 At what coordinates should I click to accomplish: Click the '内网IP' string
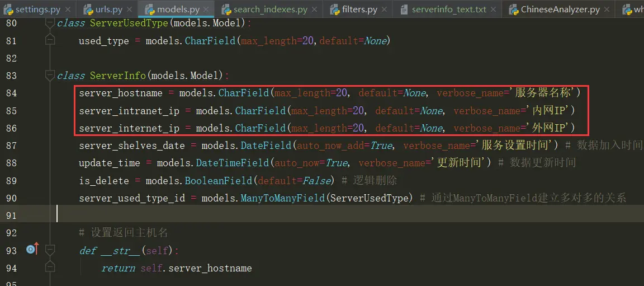[x=547, y=111]
